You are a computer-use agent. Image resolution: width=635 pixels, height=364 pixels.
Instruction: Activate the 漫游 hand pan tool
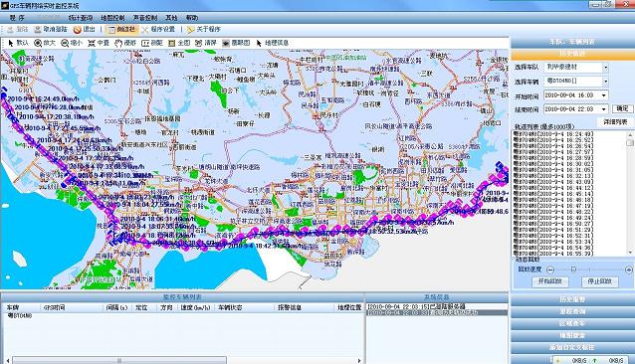(x=125, y=43)
